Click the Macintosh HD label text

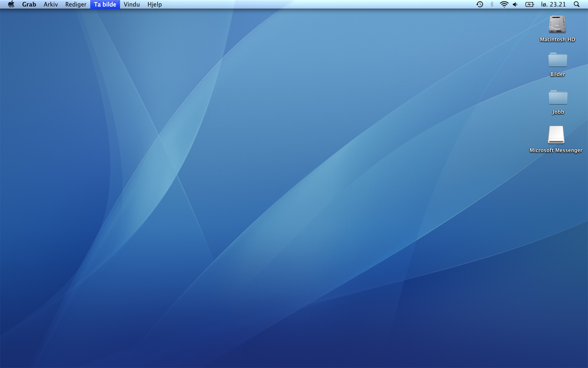[x=557, y=40]
